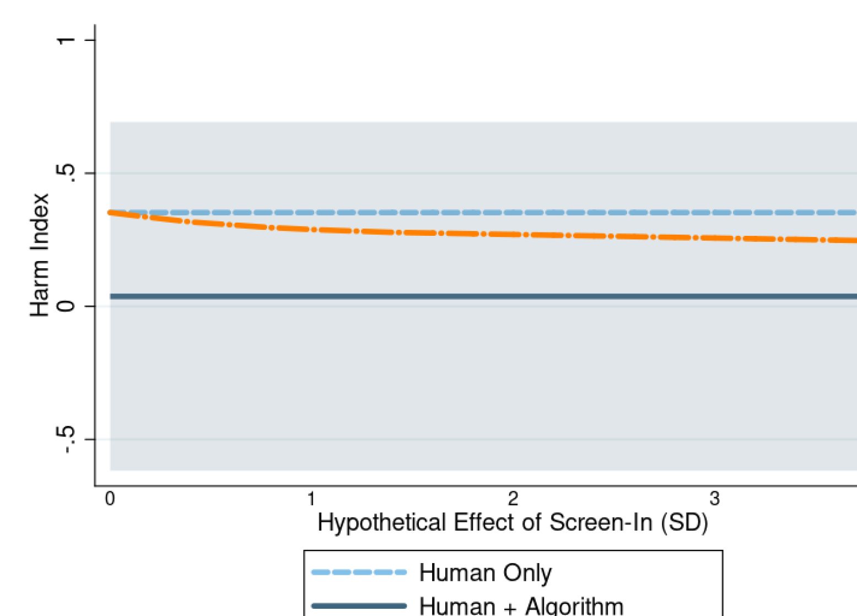Select the dark blue solid line in the plot
The height and width of the screenshot is (616, 857).
(x=496, y=296)
